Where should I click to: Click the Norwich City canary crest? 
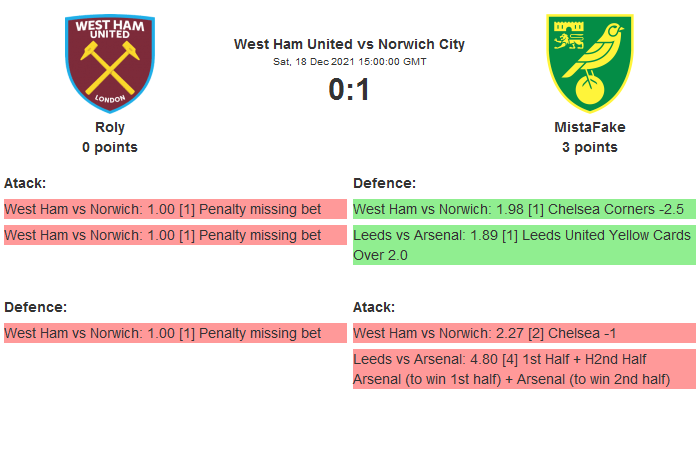point(589,63)
